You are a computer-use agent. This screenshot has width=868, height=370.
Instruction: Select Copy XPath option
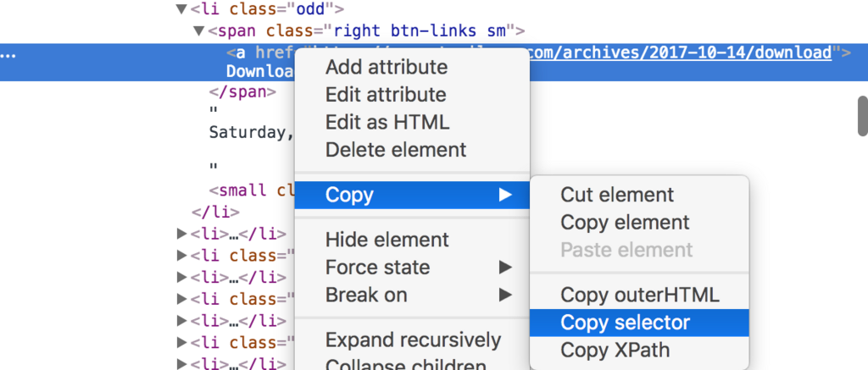[639, 350]
